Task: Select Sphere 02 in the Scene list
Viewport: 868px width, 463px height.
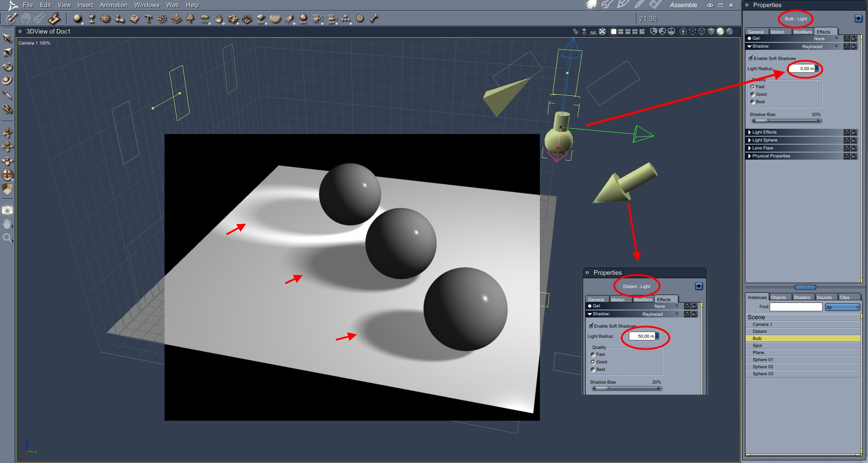Action: 803,366
